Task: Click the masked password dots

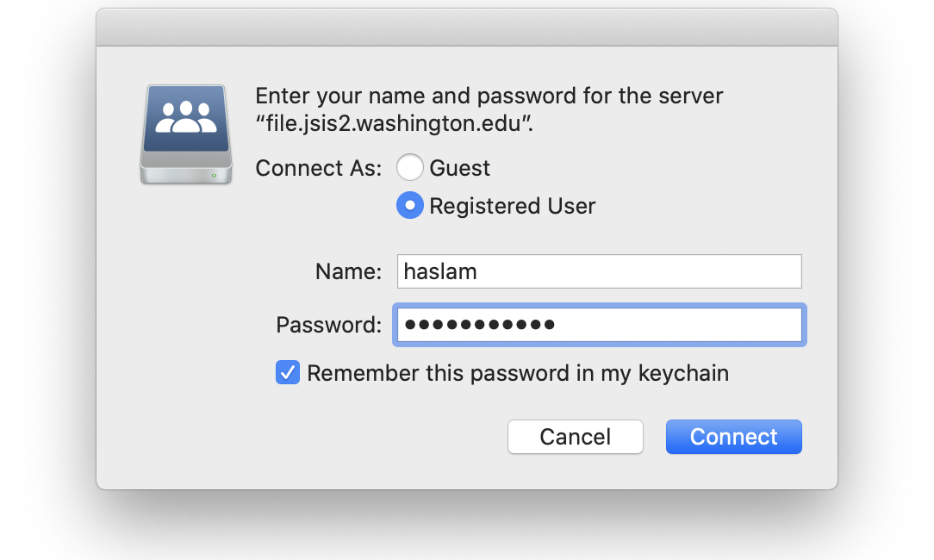Action: (x=480, y=325)
